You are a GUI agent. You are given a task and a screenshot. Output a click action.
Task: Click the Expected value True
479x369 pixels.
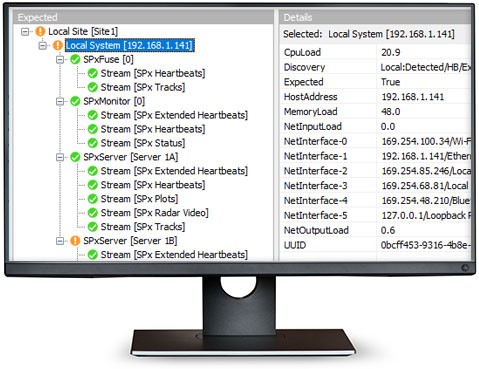[390, 82]
